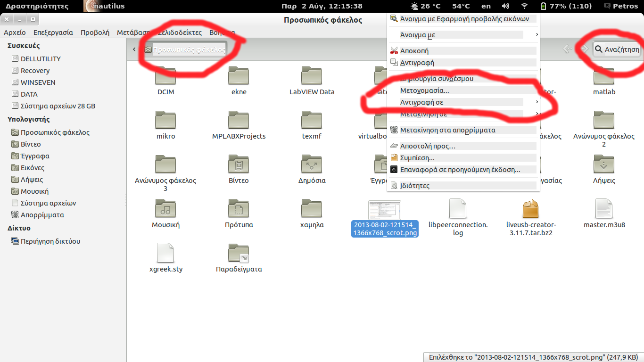The width and height of the screenshot is (644, 362).
Task: Open the volume speaker icon in panel
Action: tap(505, 6)
